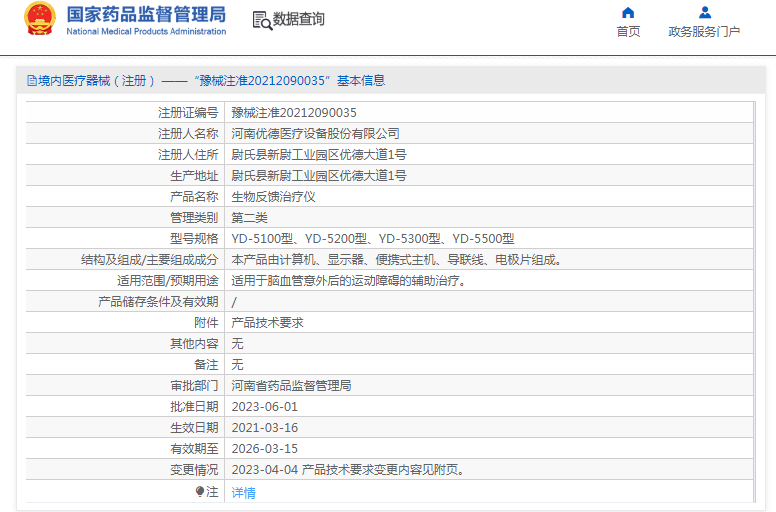Select product name 生物反馈治疗仪

273,197
